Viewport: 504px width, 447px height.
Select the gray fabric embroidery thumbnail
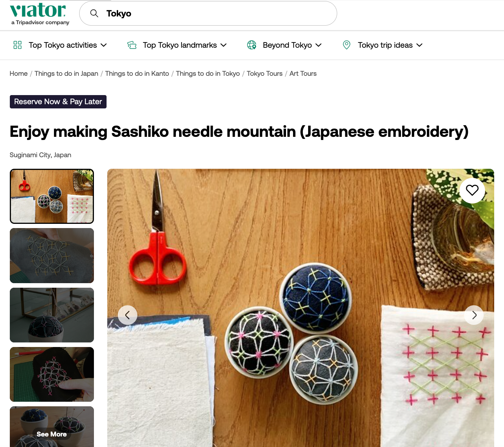pyautogui.click(x=52, y=255)
